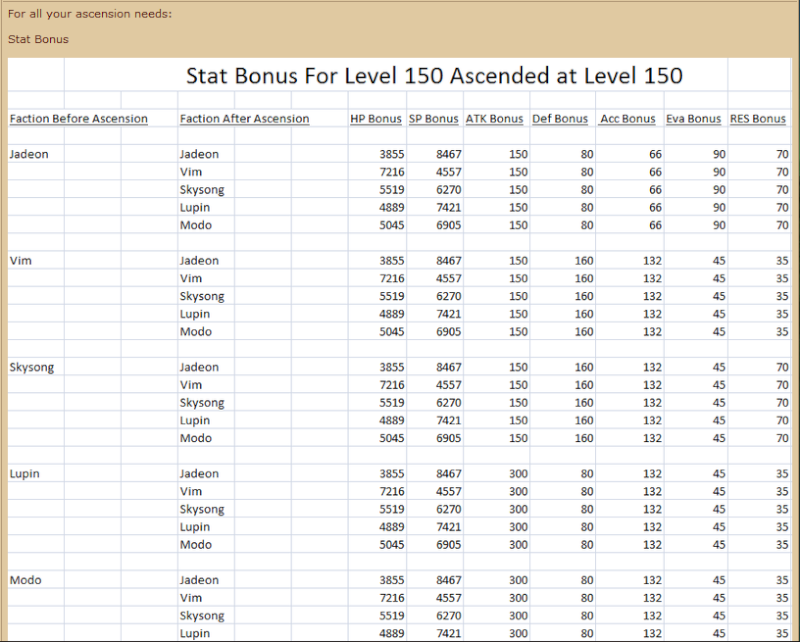This screenshot has height=642, width=800.
Task: Click RES value 70 in Jadeon-to-Jadeon row
Action: point(782,154)
